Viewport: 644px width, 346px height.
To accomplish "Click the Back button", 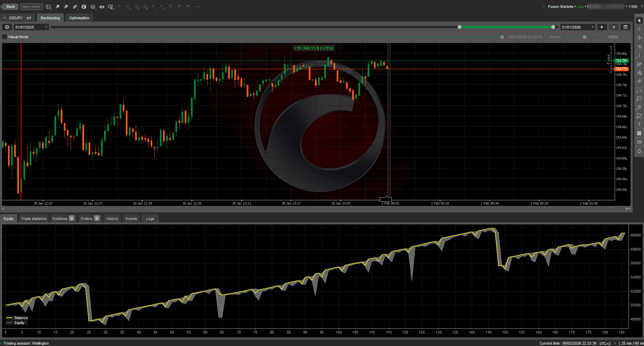I will (x=10, y=7).
